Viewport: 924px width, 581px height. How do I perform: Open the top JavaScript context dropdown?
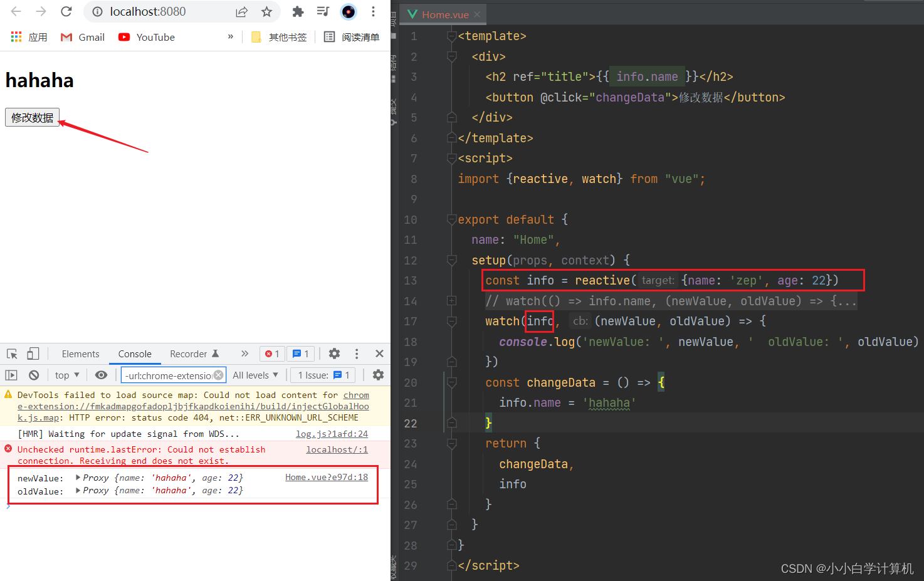pyautogui.click(x=67, y=375)
